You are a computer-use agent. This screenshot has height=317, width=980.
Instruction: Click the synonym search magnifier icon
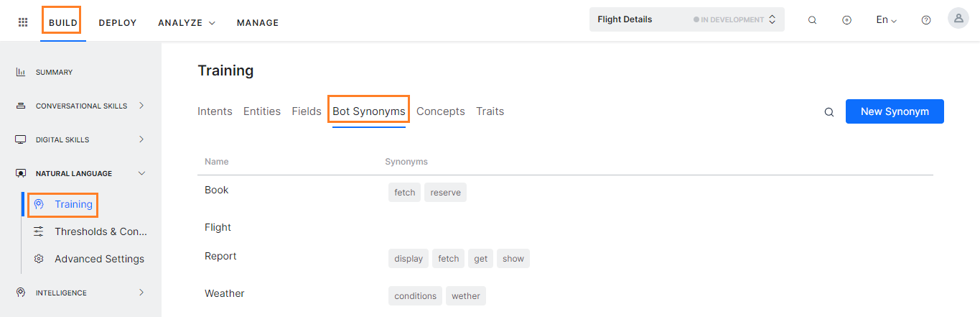point(829,112)
